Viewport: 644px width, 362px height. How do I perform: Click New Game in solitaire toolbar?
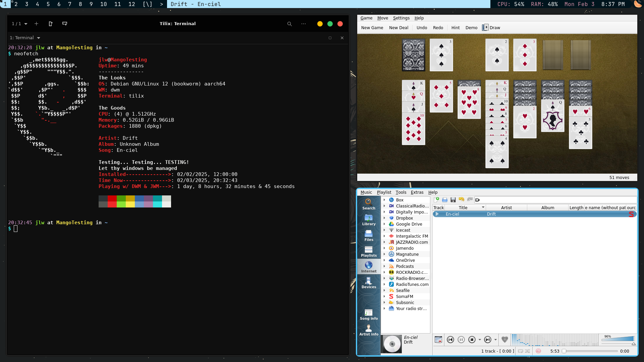pos(372,28)
